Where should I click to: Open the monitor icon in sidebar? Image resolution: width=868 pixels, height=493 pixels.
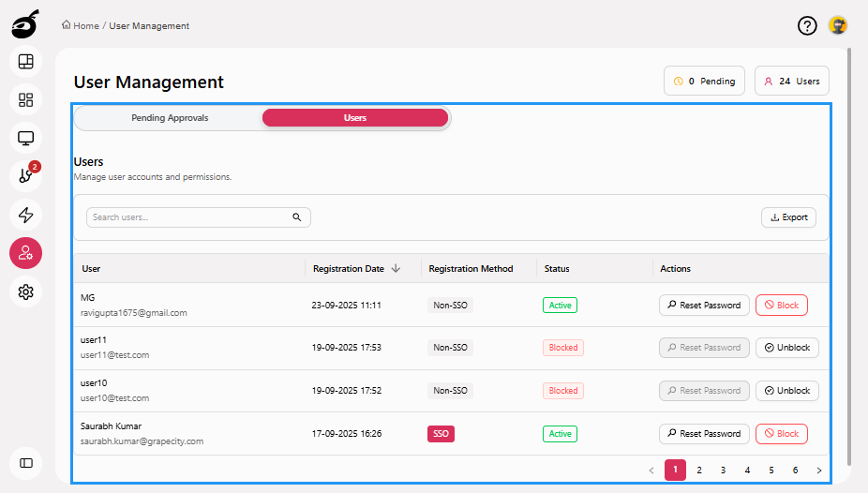26,139
